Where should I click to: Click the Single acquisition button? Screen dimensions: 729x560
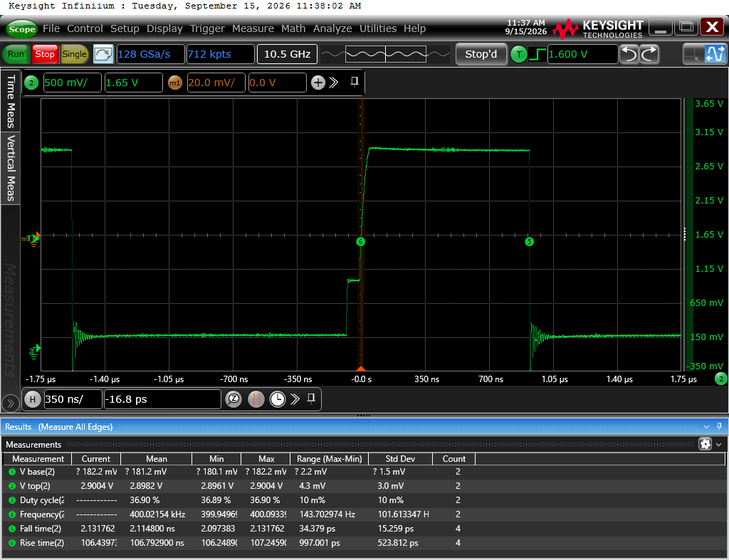pyautogui.click(x=74, y=54)
